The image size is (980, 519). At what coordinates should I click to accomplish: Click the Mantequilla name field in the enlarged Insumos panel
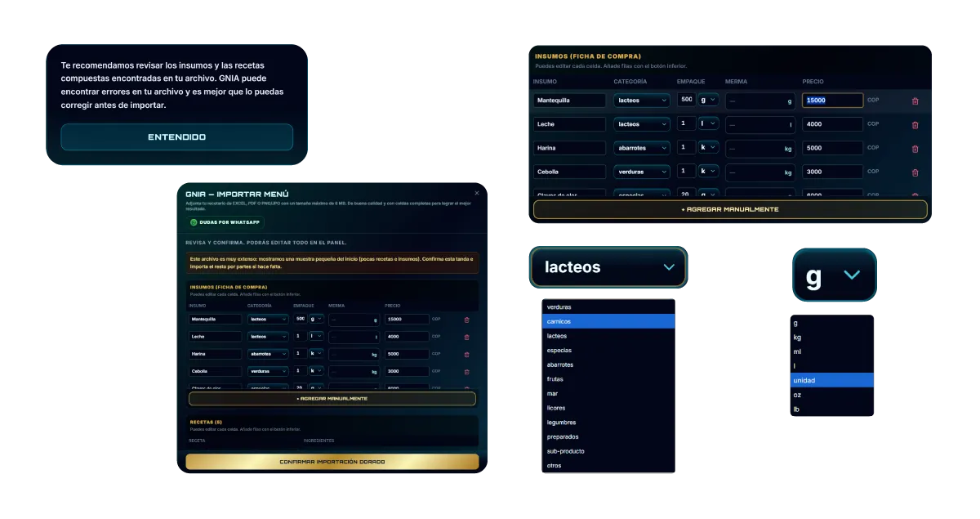pyautogui.click(x=569, y=101)
